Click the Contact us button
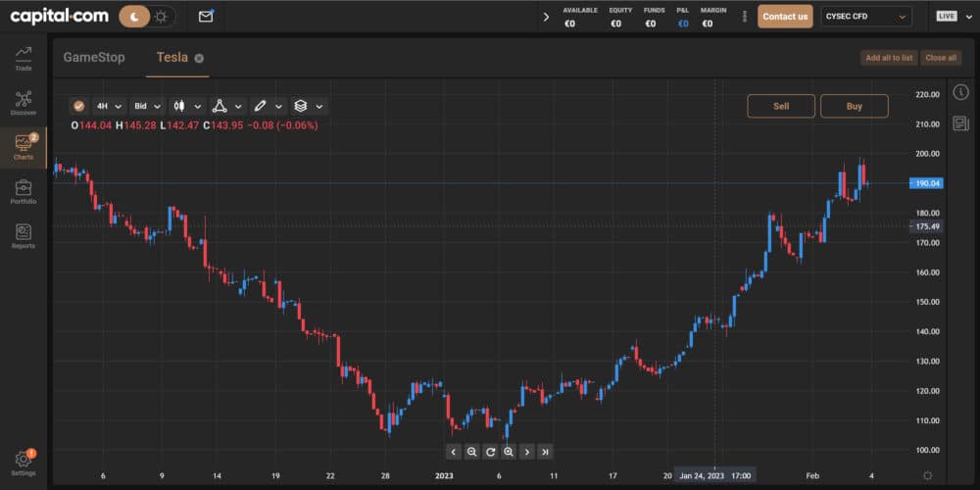The width and height of the screenshot is (980, 490). pos(785,17)
